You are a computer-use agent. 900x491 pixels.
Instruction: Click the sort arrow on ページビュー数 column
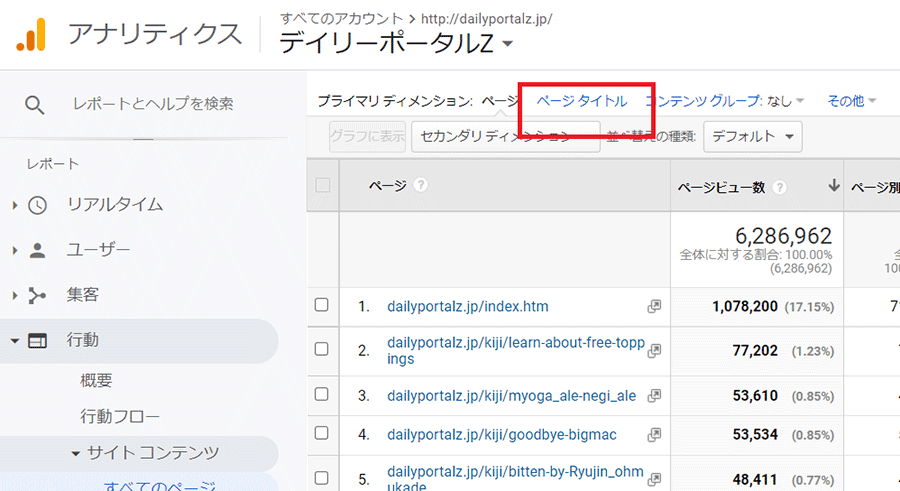[x=833, y=185]
